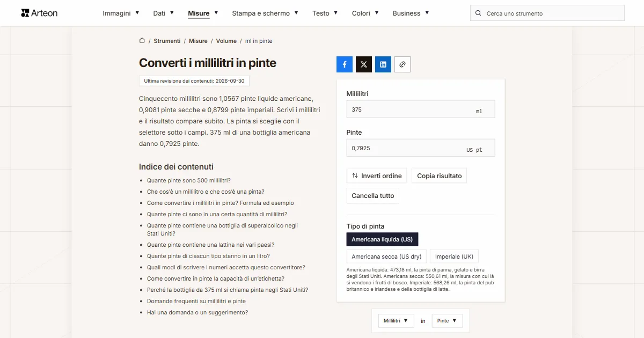The height and width of the screenshot is (338, 644).
Task: Jump to 'Domande frequenti su millilitri e pinte'
Action: point(196,301)
